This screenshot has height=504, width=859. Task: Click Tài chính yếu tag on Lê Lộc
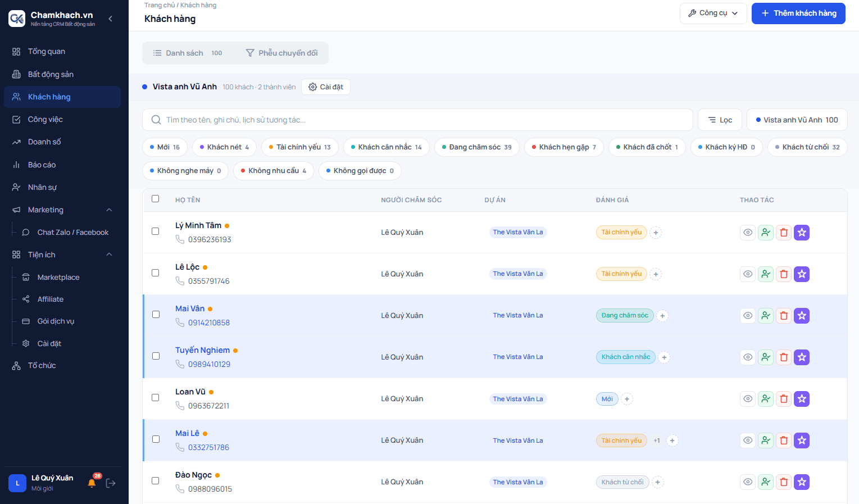pyautogui.click(x=621, y=274)
